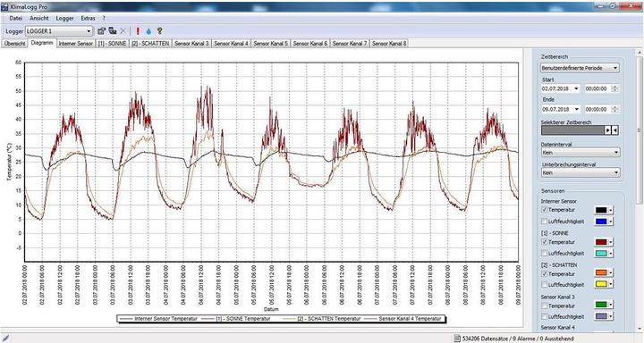The width and height of the screenshot is (644, 343).
Task: Open color dropdown arrow for SCHATTEN Temperatur
Action: point(611,272)
